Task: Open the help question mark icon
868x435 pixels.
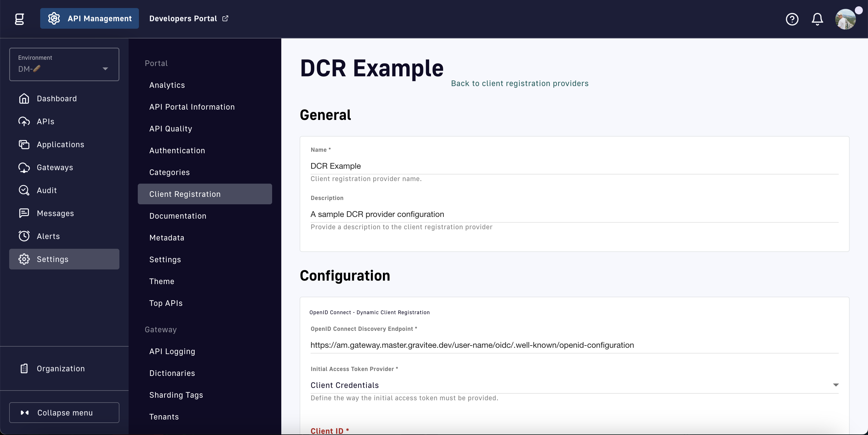Action: click(792, 19)
